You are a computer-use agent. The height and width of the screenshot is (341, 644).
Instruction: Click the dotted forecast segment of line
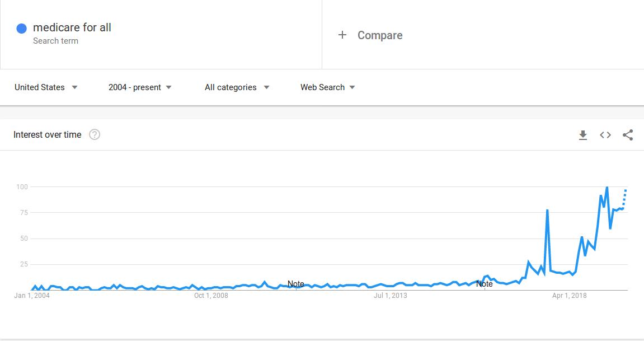(624, 199)
